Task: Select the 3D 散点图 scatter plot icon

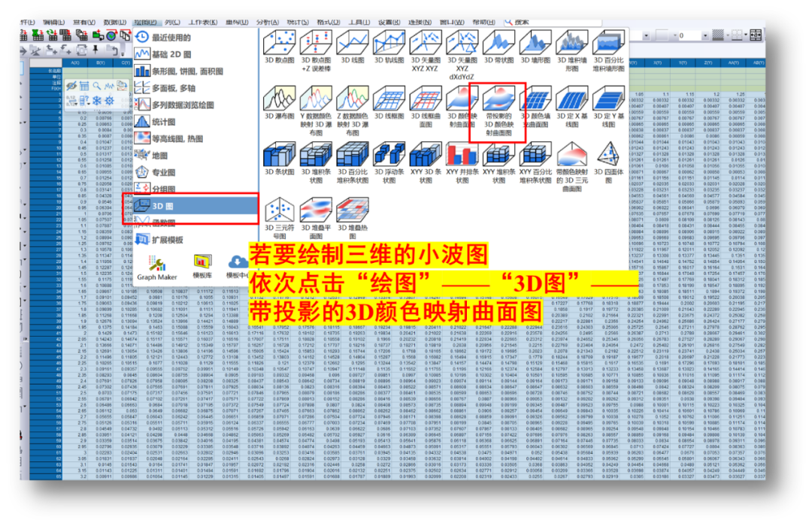Action: point(280,47)
